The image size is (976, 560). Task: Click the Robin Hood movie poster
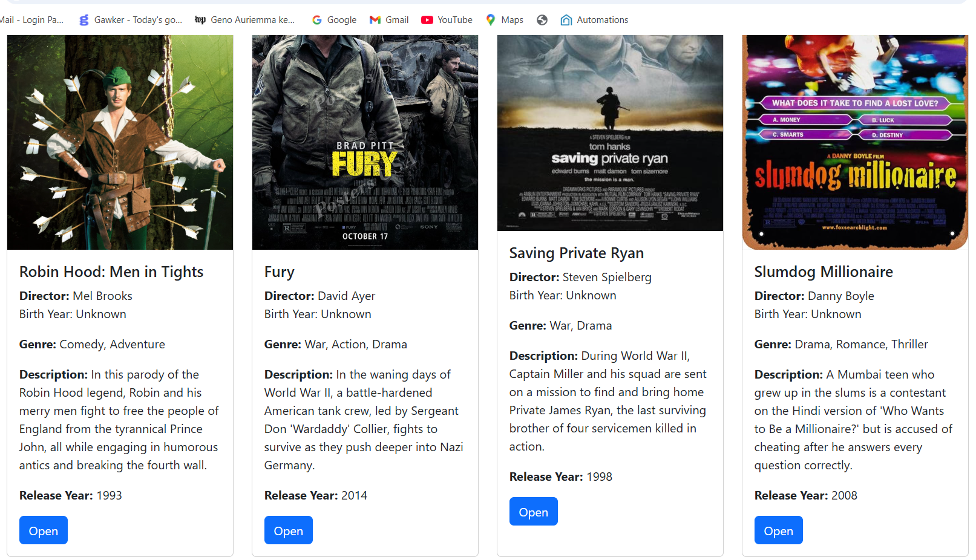click(x=120, y=142)
